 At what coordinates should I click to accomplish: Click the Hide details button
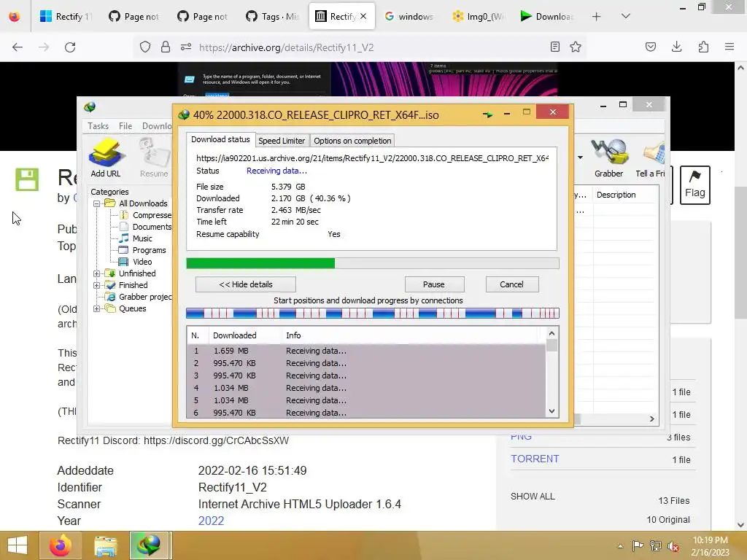246,284
